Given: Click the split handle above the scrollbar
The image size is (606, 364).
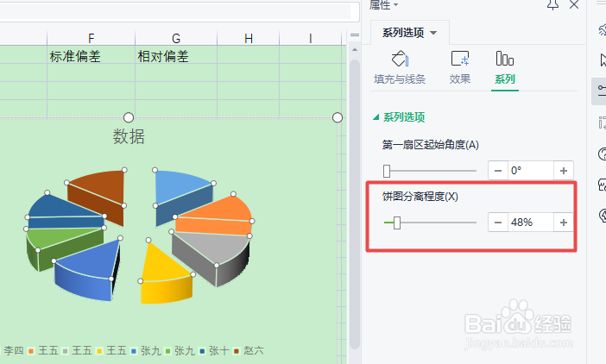Looking at the screenshot, I should (x=355, y=35).
